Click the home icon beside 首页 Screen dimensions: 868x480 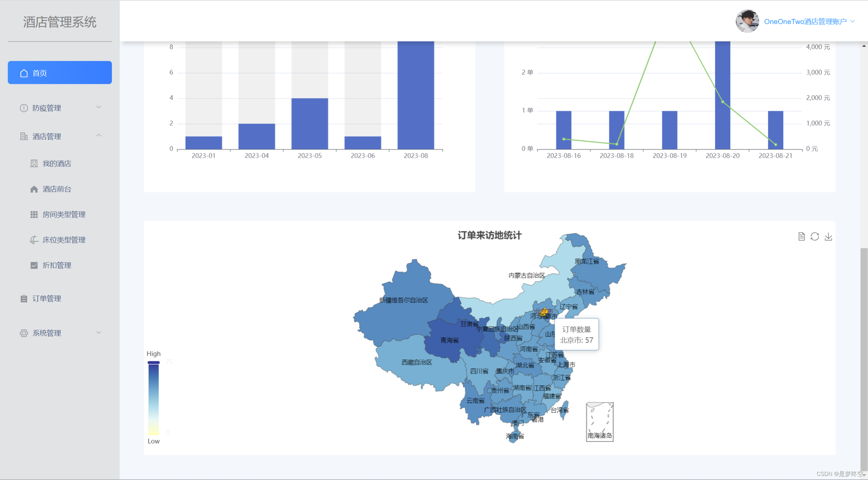click(x=24, y=73)
